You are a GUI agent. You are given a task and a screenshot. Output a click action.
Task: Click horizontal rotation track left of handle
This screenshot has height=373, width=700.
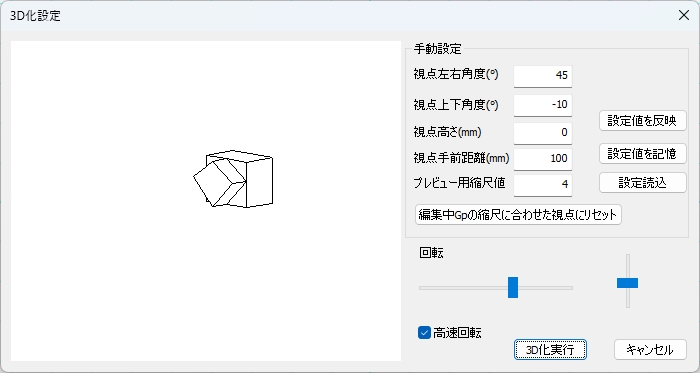(x=463, y=288)
